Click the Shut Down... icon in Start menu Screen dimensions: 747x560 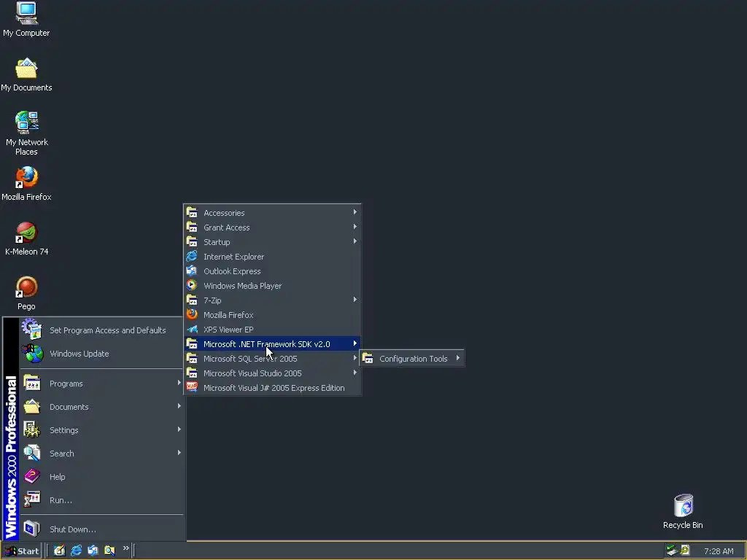tap(32, 529)
